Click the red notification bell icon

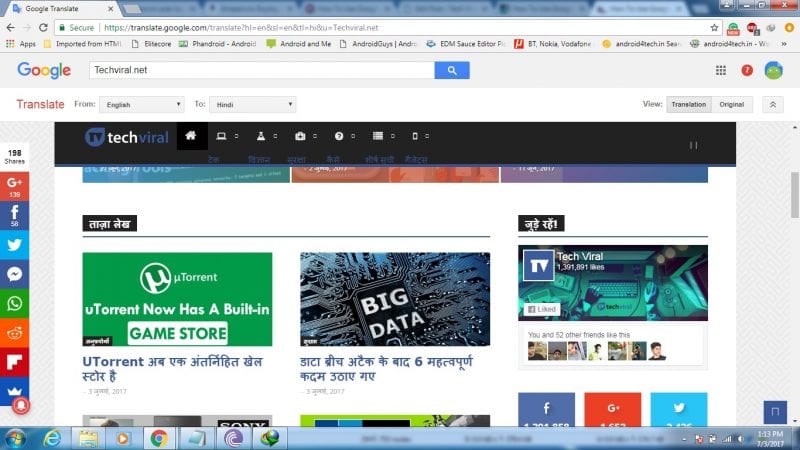point(21,406)
